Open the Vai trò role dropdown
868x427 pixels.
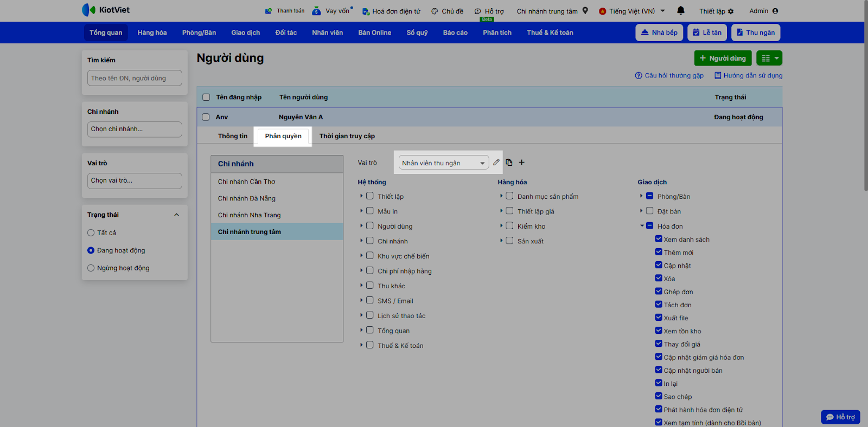[443, 163]
